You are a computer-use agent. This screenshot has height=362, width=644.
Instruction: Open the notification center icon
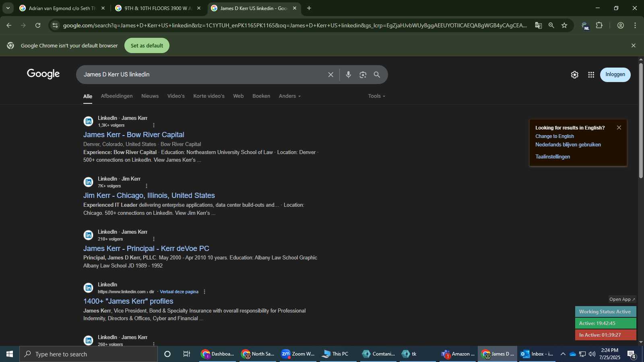632,354
